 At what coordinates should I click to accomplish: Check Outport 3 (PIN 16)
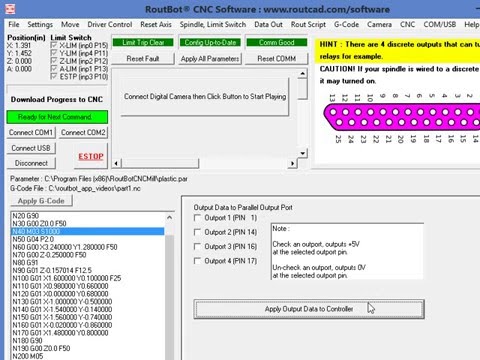197,247
